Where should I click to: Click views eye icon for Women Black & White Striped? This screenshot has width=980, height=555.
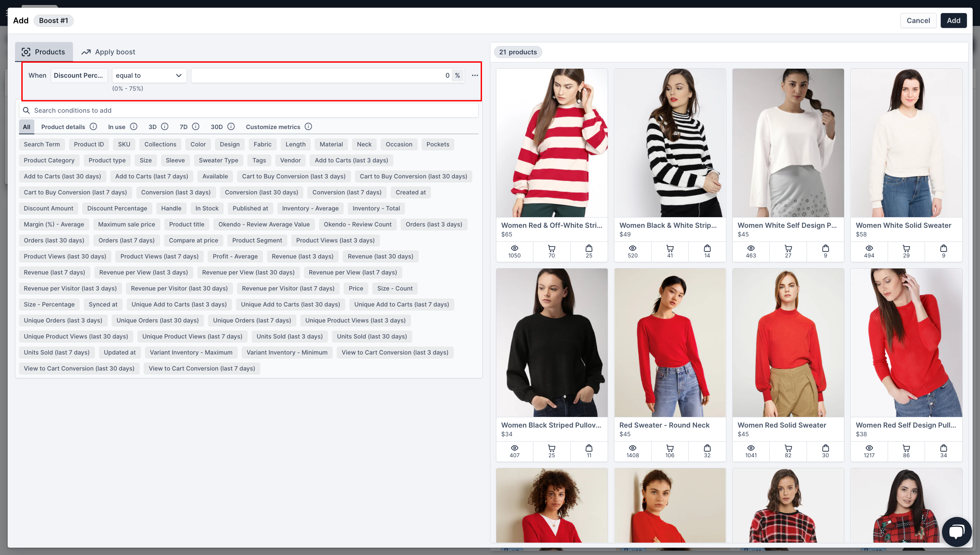pos(633,248)
